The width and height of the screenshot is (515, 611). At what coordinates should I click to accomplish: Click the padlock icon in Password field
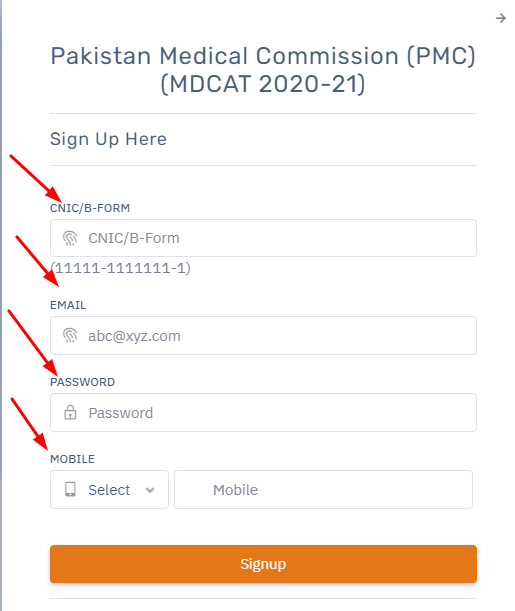tap(70, 412)
